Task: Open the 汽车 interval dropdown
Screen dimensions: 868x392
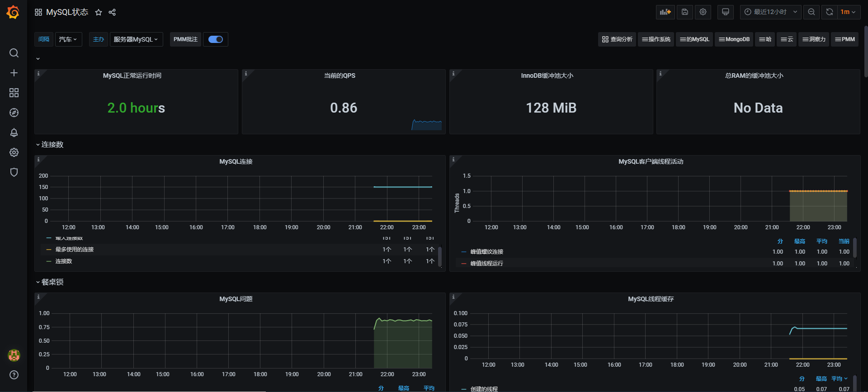Action: pyautogui.click(x=69, y=39)
